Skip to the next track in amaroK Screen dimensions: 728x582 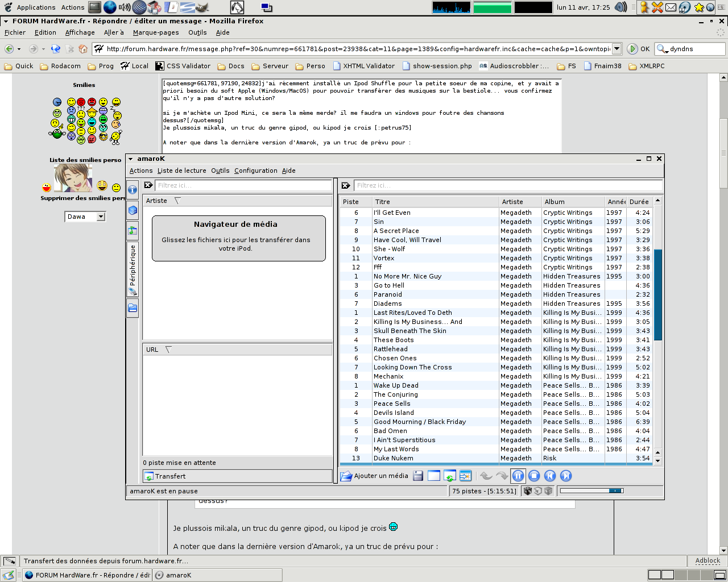[566, 476]
